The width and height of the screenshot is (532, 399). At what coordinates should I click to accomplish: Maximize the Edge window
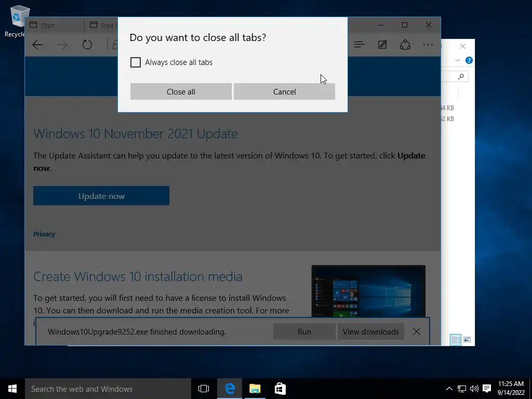[404, 25]
